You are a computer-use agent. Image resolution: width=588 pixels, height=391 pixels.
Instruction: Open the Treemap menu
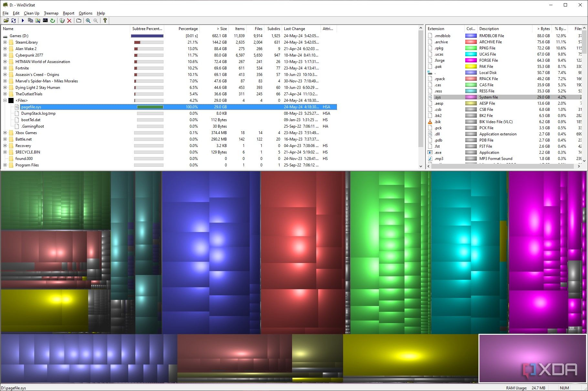(51, 13)
